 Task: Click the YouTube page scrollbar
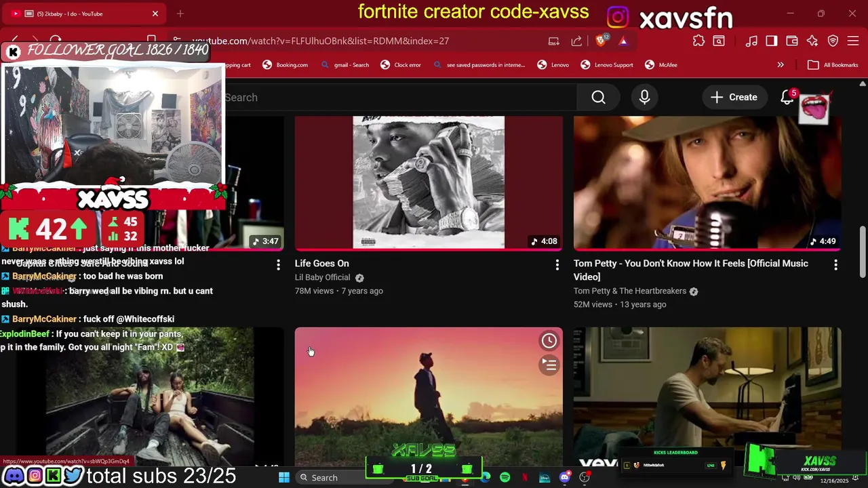(x=863, y=251)
